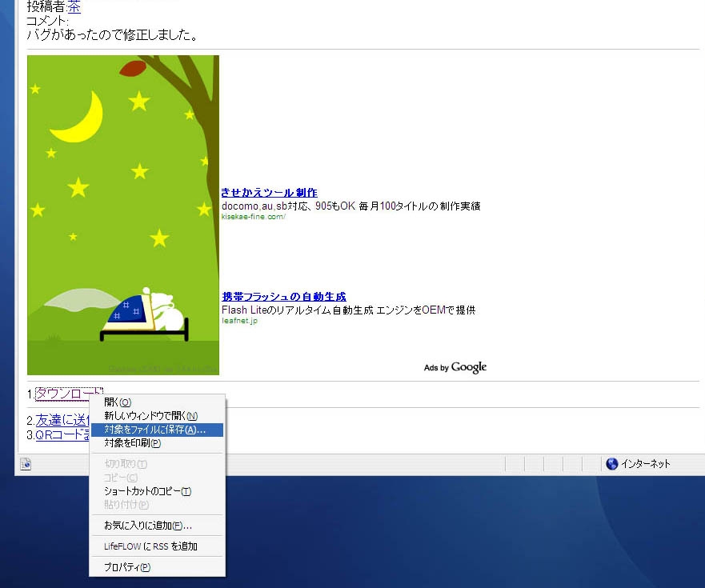Select 対象をファイルに保存 menu entry

pos(154,430)
